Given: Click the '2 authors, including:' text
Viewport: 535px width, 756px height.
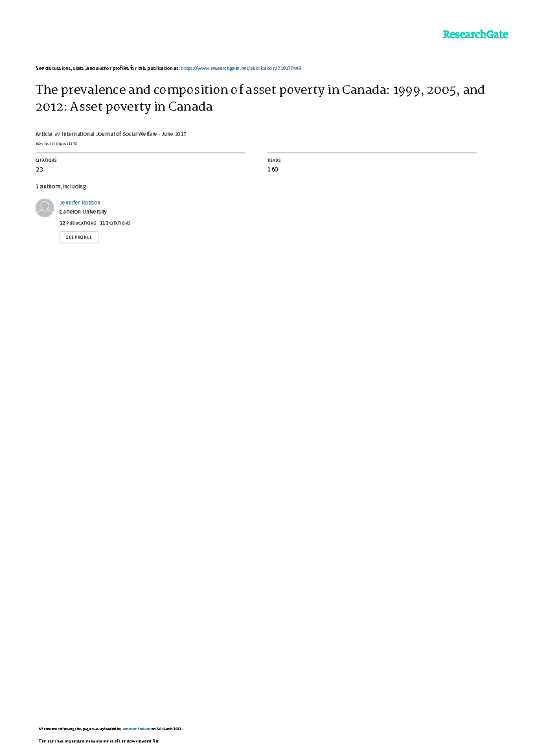Looking at the screenshot, I should click(x=62, y=187).
